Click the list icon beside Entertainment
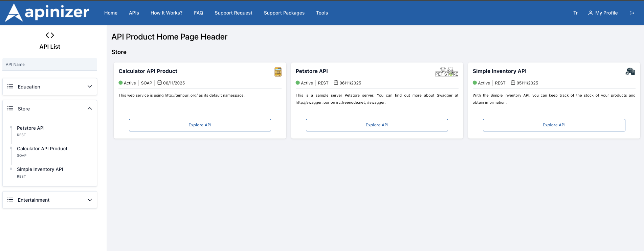Screen dimensions: 644x251 10,200
